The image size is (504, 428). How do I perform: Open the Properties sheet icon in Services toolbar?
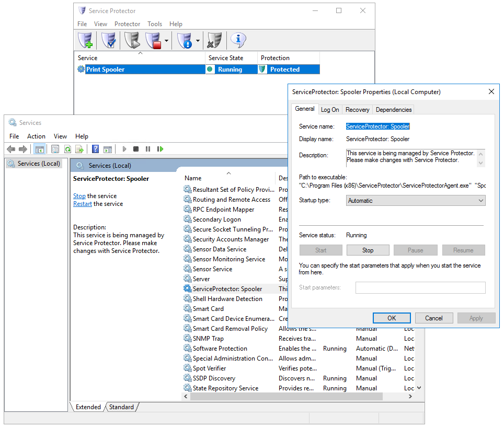[55, 149]
